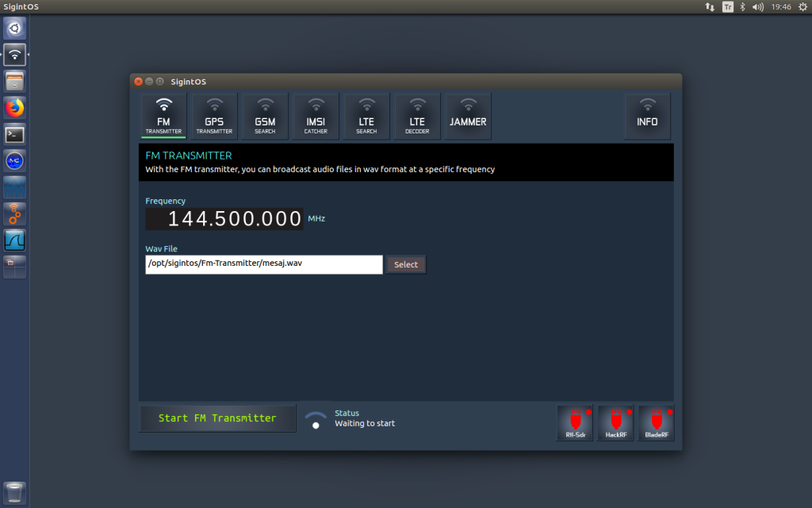This screenshot has width=812, height=508.
Task: Click the BladeRF device icon
Action: (657, 423)
